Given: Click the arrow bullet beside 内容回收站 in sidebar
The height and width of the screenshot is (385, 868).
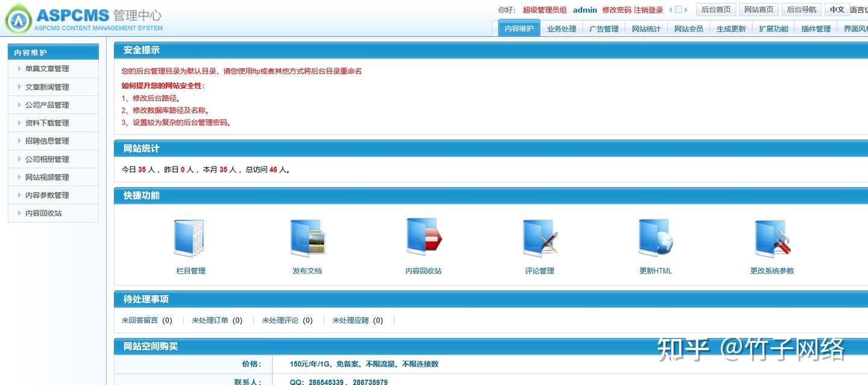Looking at the screenshot, I should (x=19, y=213).
